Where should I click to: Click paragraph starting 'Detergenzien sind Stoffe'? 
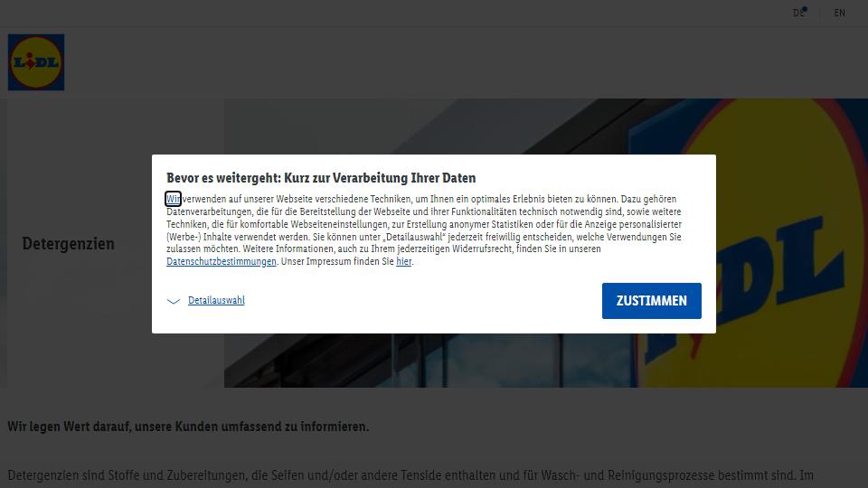coord(410,475)
